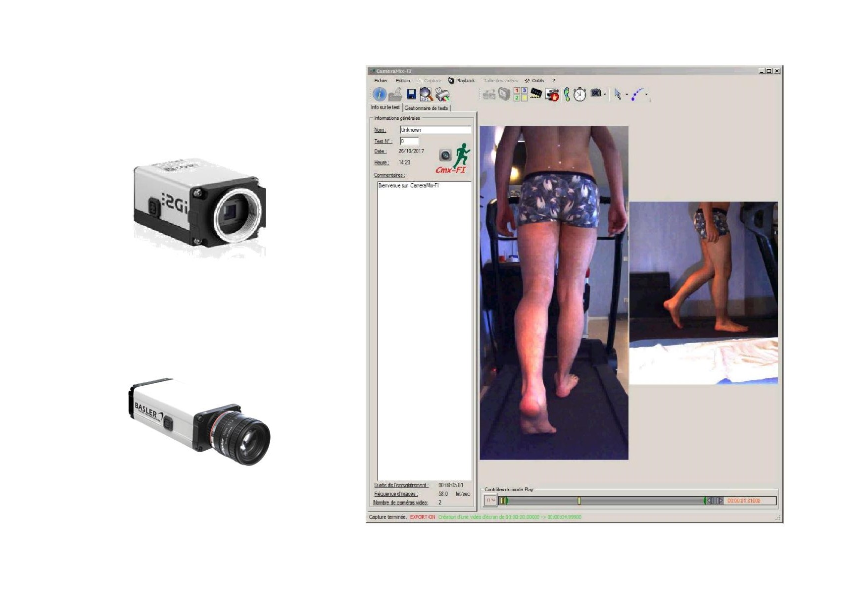Maximize the CameraMix-FI window
868x614 pixels.
click(x=769, y=71)
